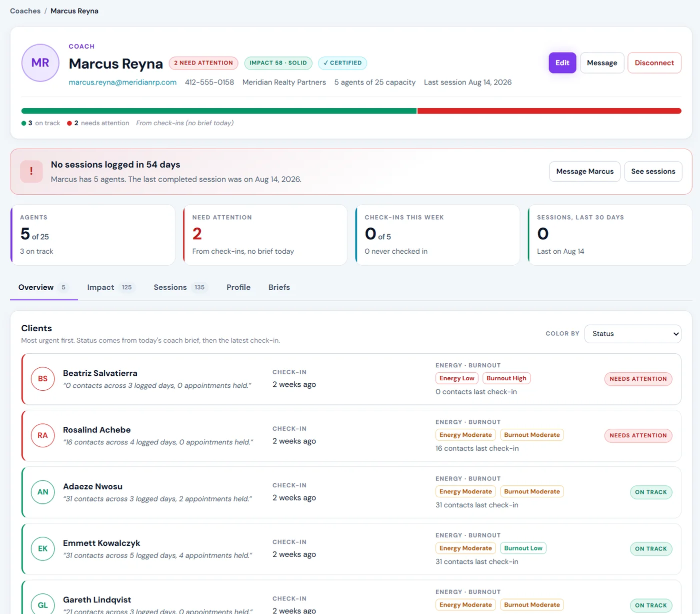700x614 pixels.
Task: Open the Briefs tab
Action: click(x=279, y=287)
